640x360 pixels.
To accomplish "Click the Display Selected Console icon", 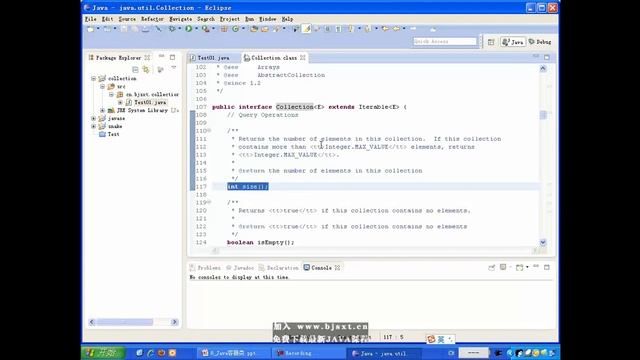I will pyautogui.click(x=504, y=267).
